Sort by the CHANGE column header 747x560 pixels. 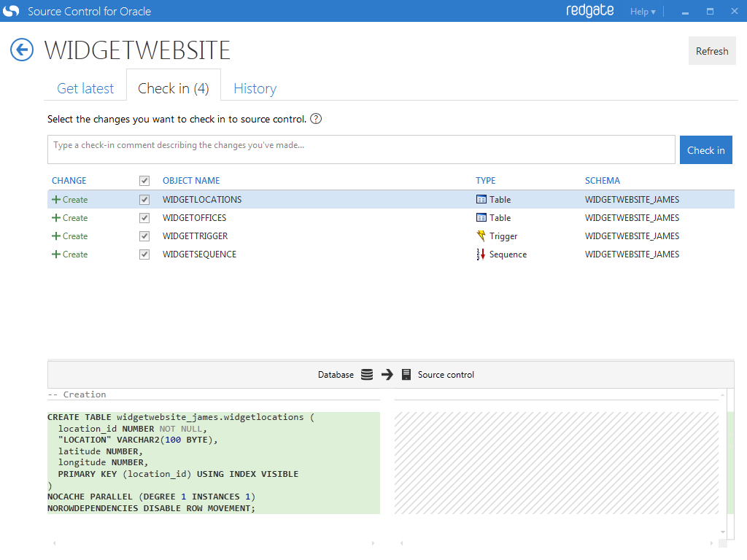69,181
